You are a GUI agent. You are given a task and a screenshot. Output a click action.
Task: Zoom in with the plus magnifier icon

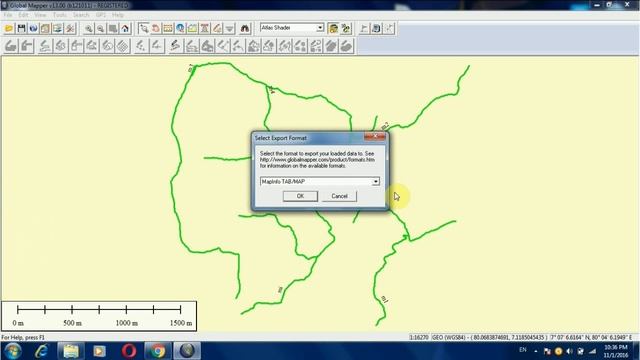pos(89,29)
